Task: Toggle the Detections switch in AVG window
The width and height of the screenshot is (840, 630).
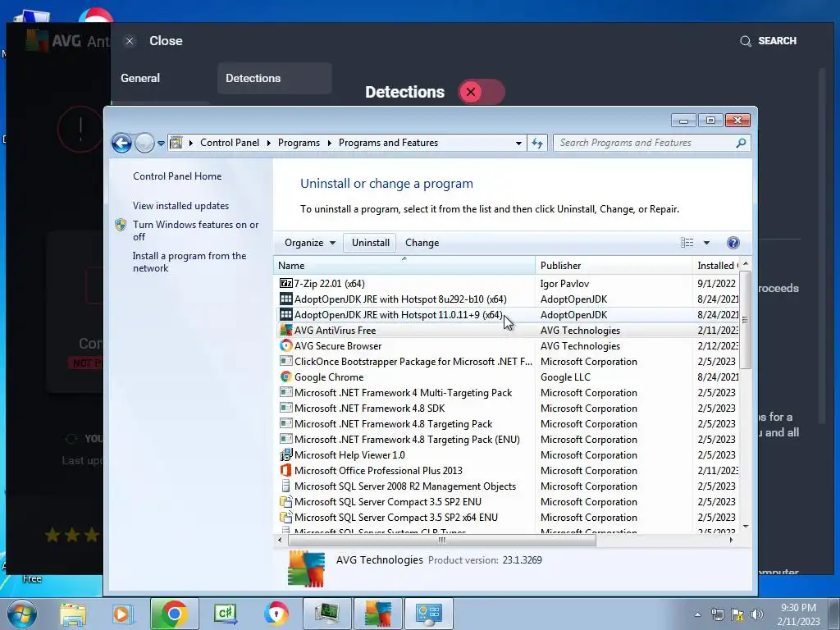Action: point(481,92)
